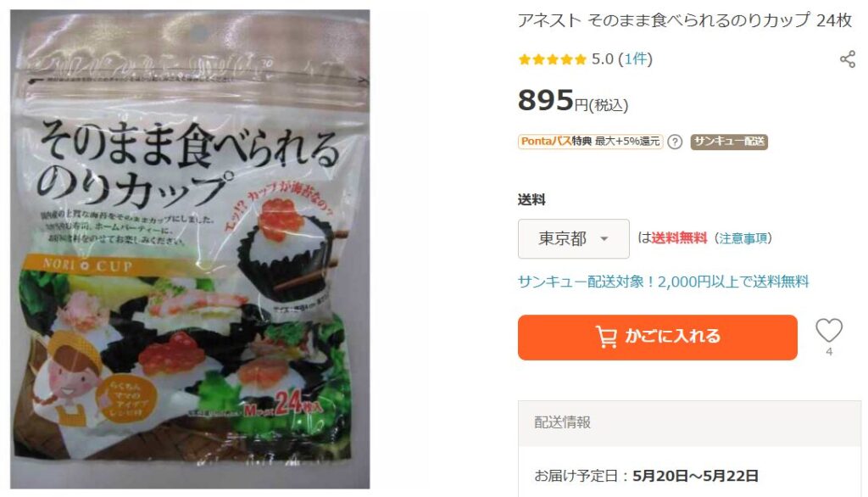Click the dropdown arrow beside 東京都
868x497 pixels.
pyautogui.click(x=604, y=239)
